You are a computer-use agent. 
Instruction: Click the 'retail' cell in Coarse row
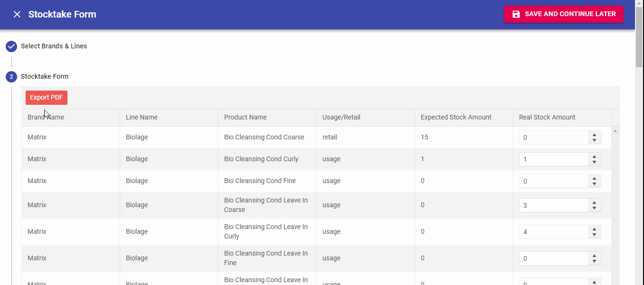tap(366, 138)
